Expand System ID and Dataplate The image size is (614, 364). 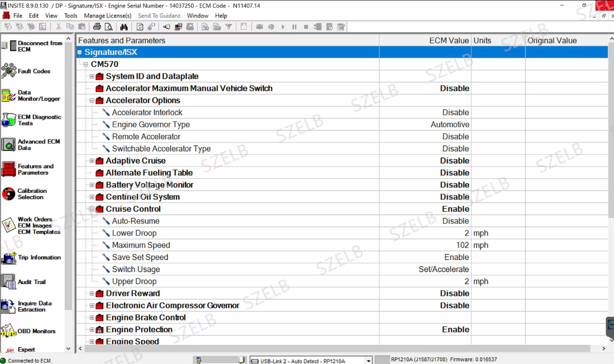[x=92, y=76]
